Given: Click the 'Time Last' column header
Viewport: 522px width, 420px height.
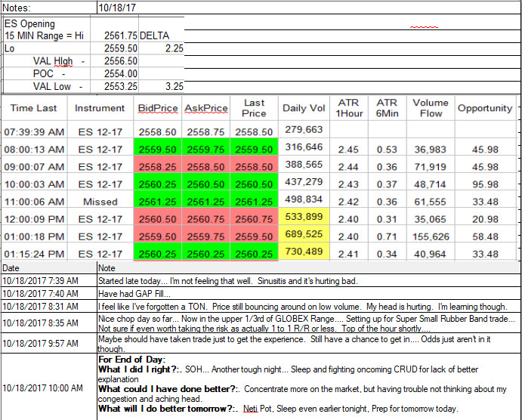Looking at the screenshot, I should pos(34,108).
